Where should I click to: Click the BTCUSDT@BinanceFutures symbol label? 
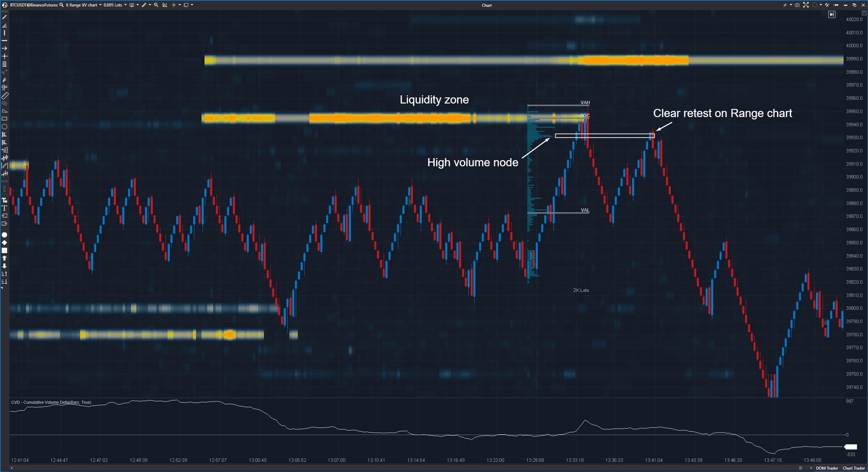pos(34,5)
